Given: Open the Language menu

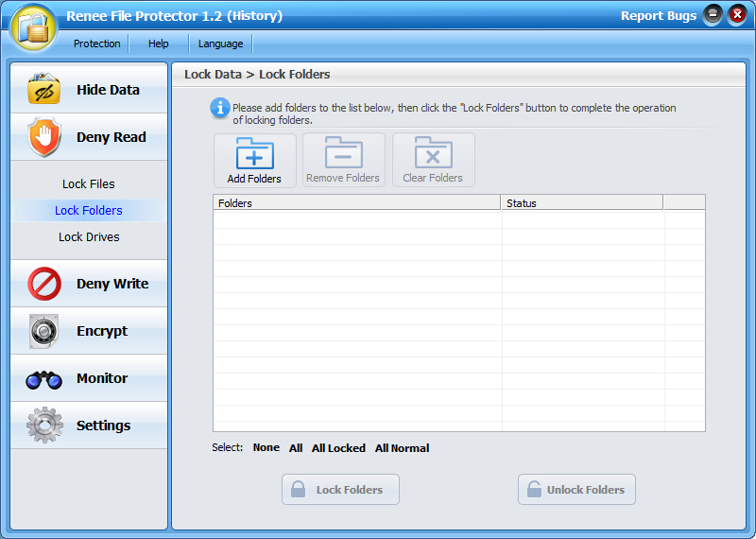Looking at the screenshot, I should coord(220,43).
